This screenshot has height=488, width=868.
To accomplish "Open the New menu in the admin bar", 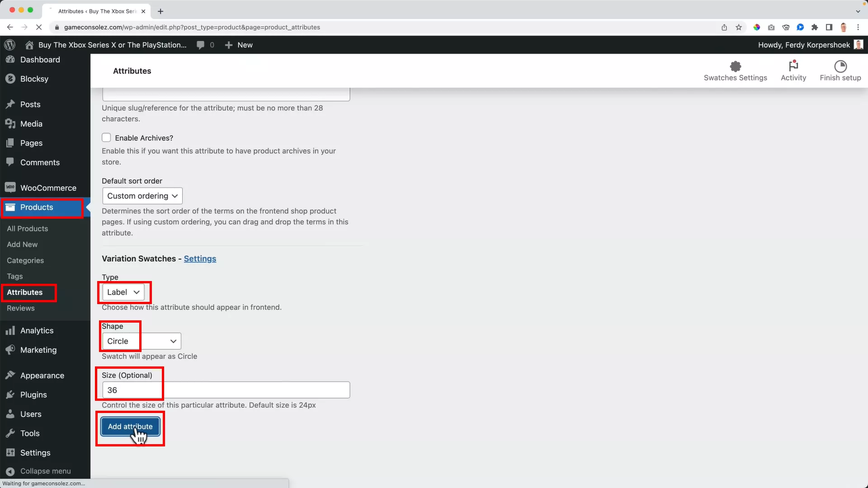I will 239,45.
